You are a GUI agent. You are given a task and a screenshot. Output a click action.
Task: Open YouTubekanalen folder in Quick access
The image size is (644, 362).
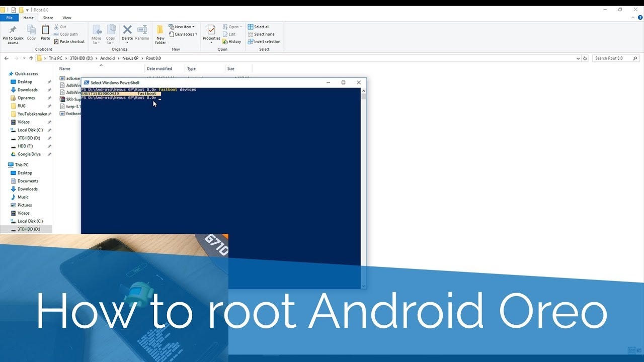coord(29,114)
